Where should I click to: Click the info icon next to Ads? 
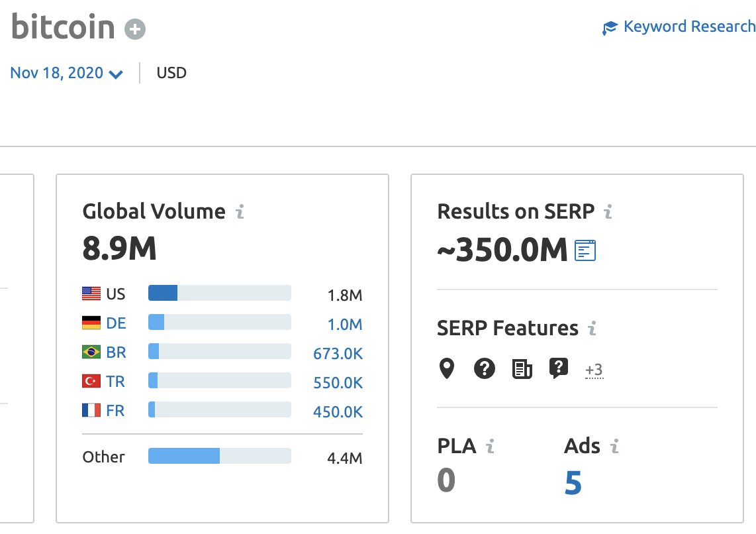click(x=615, y=447)
